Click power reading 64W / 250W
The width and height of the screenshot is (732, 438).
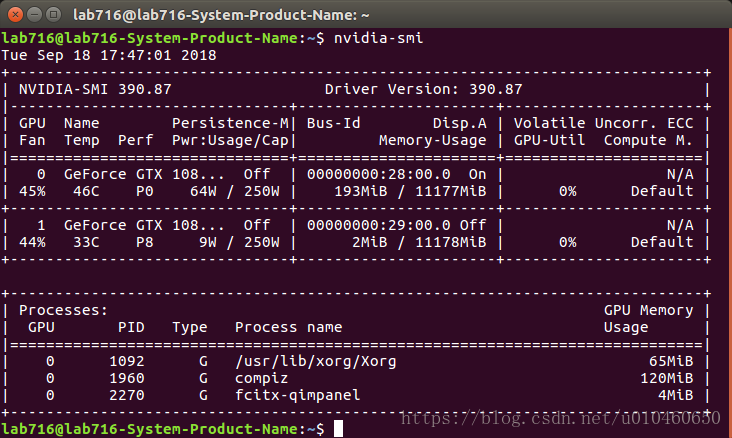point(235,191)
